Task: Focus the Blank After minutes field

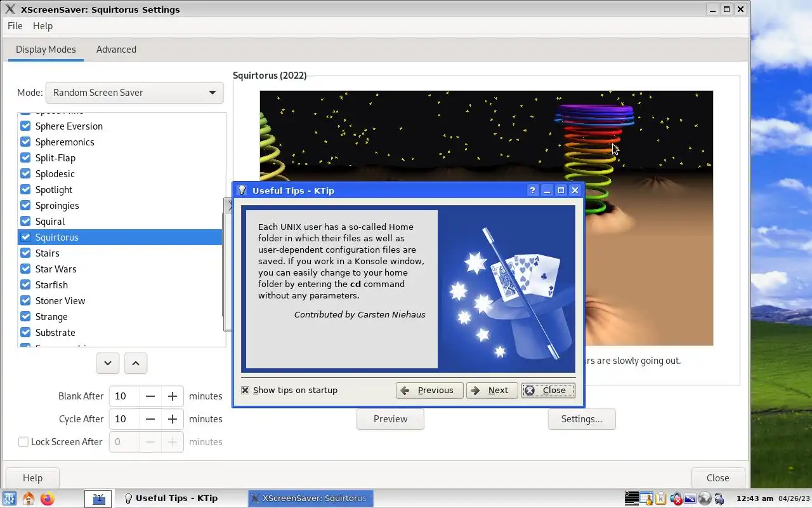Action: [x=124, y=396]
